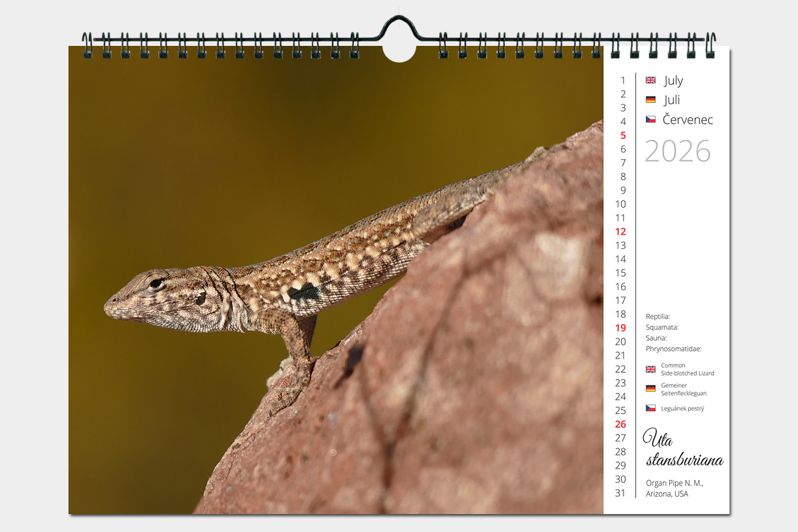Viewport: 798px width, 532px height.
Task: Select day 18 in the date column
Action: click(620, 314)
